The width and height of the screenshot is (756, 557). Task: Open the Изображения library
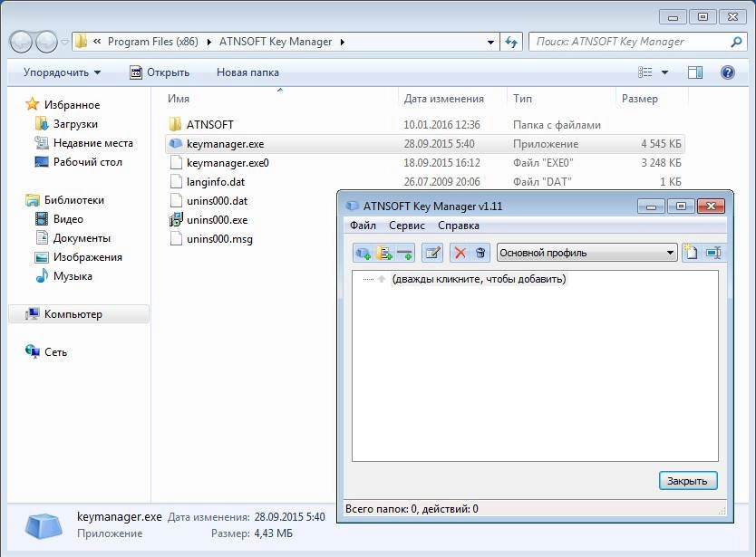point(87,257)
